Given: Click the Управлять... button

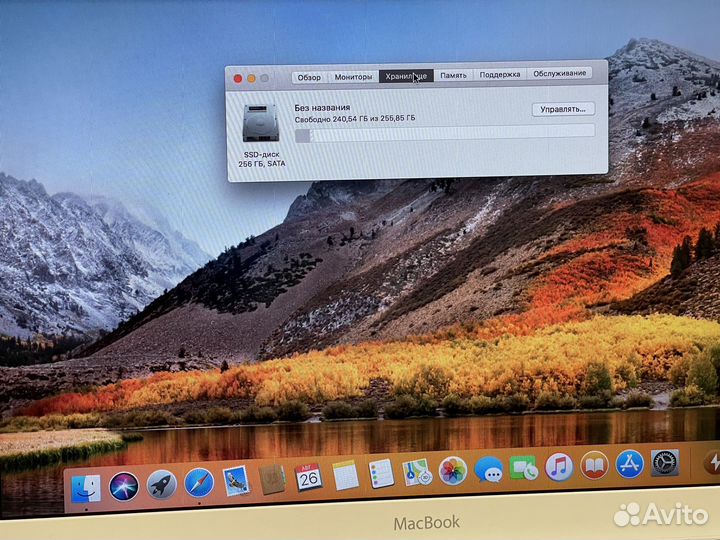Looking at the screenshot, I should (563, 109).
